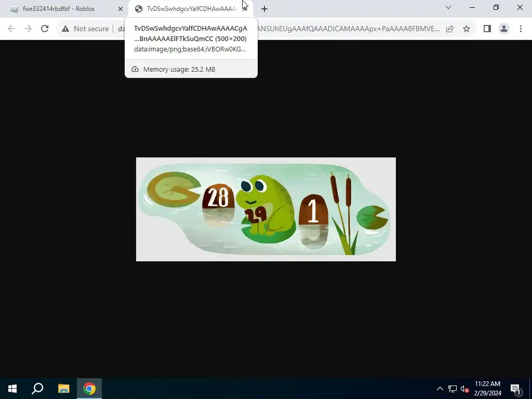Viewport: 532px width, 399px height.
Task: Bookmark this tab with the star
Action: [x=467, y=29]
